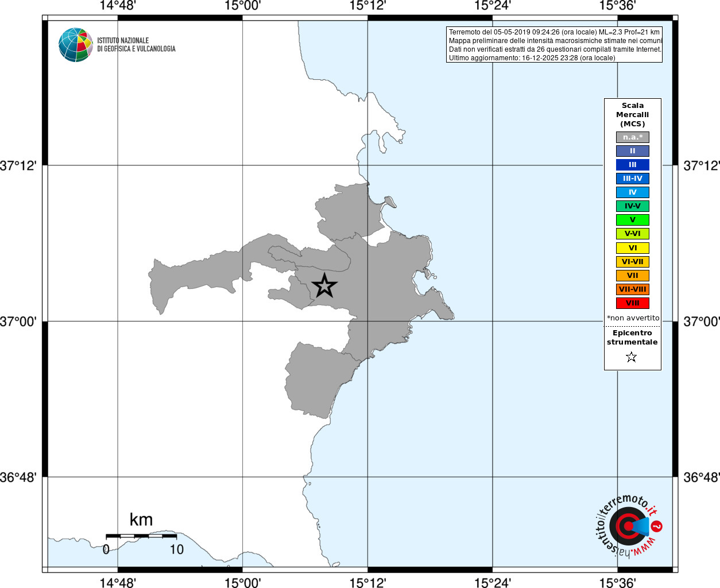Click the star symbol in the legend

tap(632, 357)
